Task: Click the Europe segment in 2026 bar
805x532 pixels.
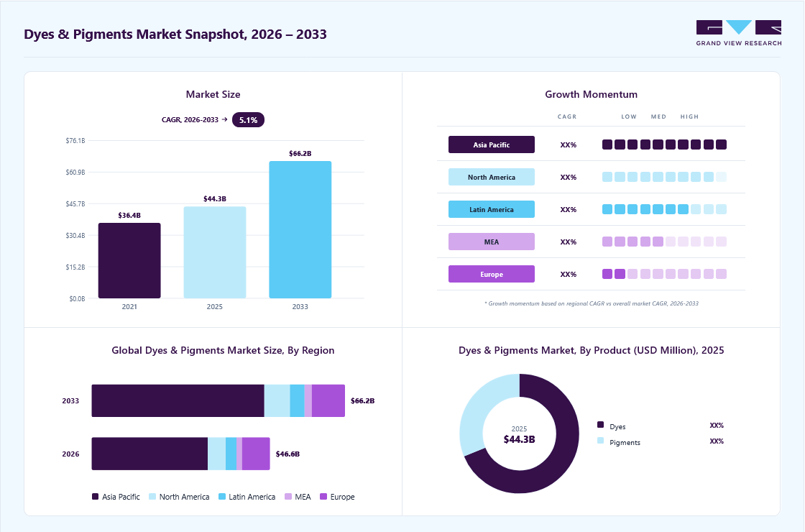Action: pyautogui.click(x=256, y=454)
